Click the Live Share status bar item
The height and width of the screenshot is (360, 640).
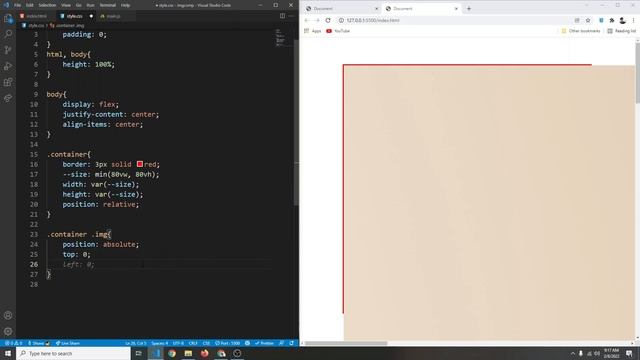[68, 343]
